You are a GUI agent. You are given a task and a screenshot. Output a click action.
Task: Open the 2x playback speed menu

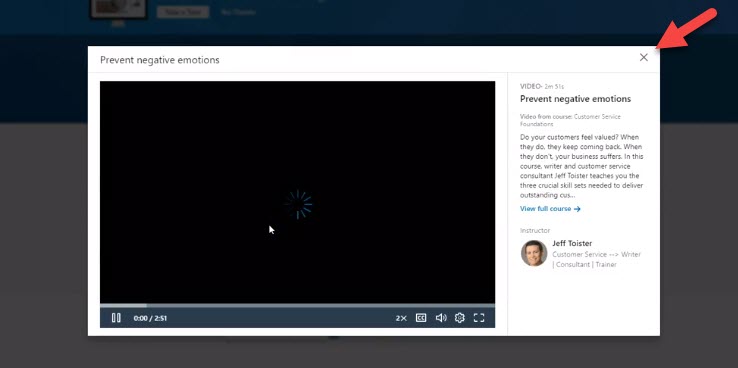tap(401, 318)
